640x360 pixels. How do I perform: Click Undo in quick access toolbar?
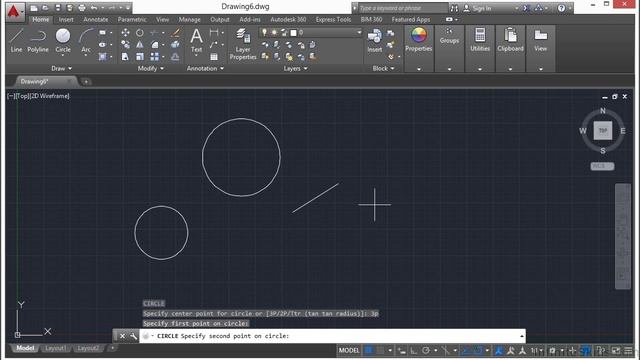(x=94, y=8)
